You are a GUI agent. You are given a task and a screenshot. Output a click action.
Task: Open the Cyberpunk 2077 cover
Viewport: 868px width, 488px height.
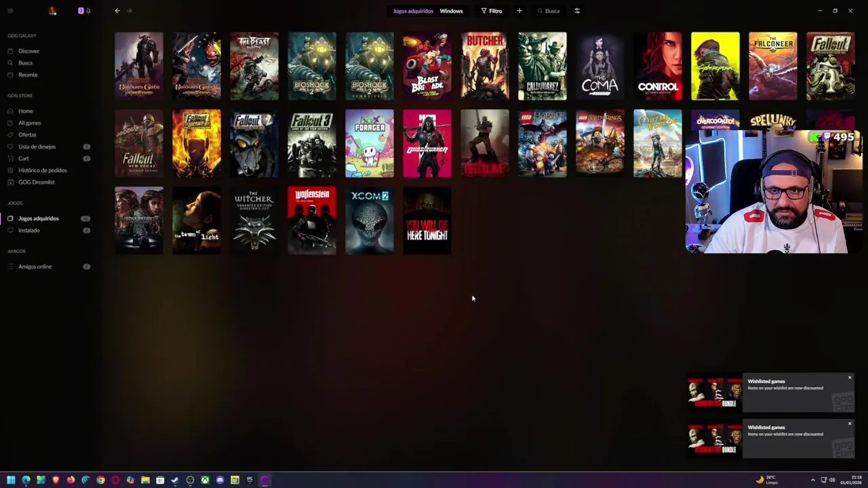pos(715,66)
